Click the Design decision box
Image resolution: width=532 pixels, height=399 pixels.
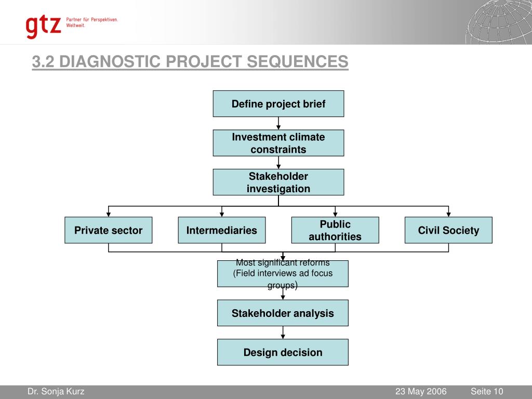(x=283, y=352)
